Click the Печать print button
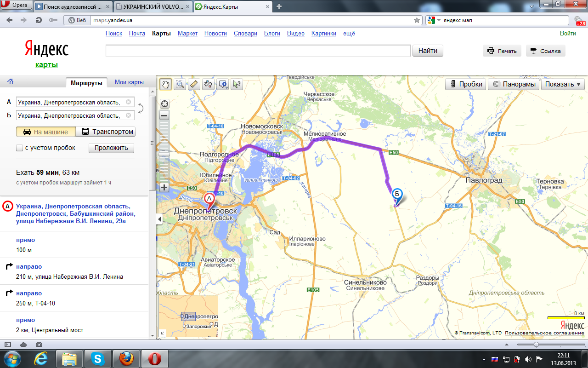 coord(502,51)
